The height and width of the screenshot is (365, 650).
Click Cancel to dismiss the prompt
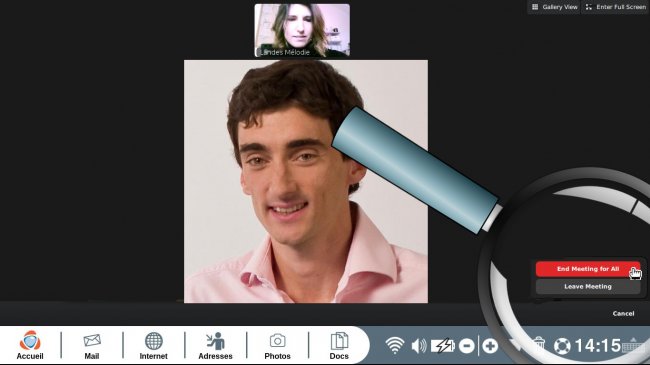[623, 313]
